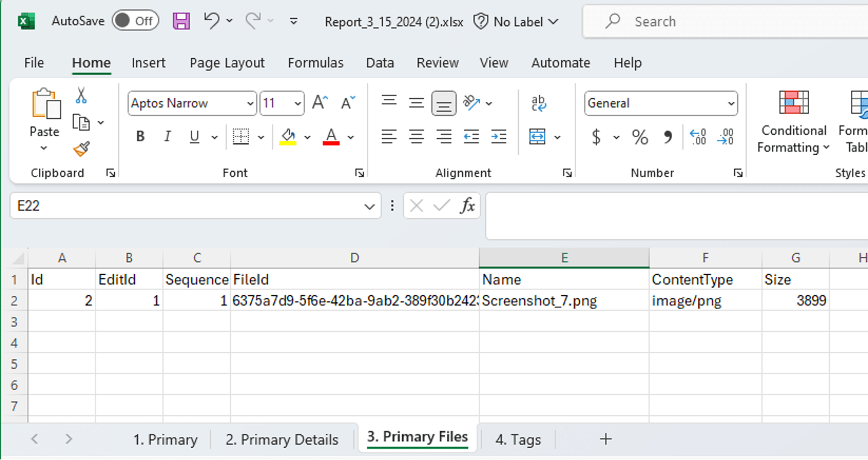
Task: Open the File menu
Action: pos(34,63)
